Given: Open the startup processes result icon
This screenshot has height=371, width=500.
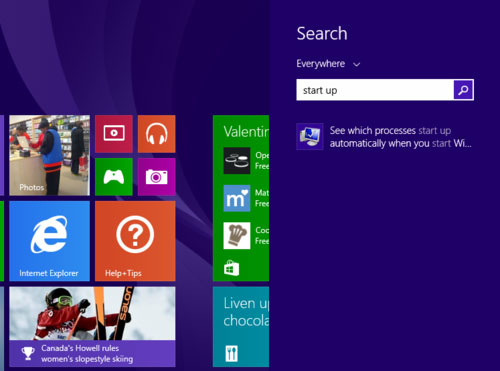Looking at the screenshot, I should 310,136.
